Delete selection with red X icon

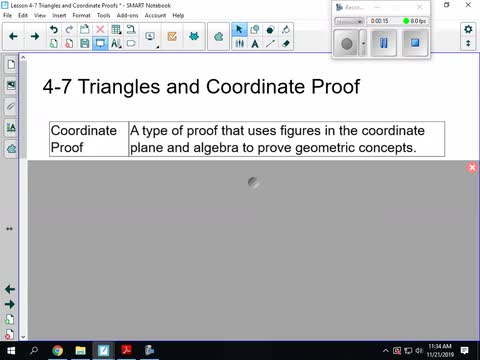pos(100,30)
